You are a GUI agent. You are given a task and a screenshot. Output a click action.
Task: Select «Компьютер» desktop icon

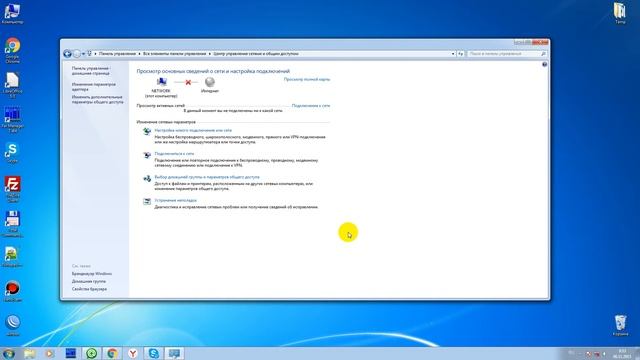pyautogui.click(x=12, y=13)
